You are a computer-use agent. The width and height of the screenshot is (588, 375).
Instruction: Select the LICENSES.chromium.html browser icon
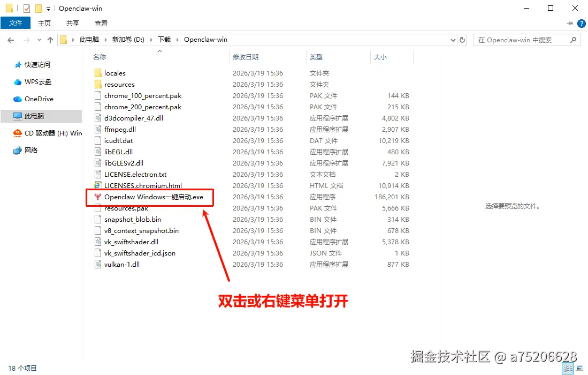tap(97, 185)
